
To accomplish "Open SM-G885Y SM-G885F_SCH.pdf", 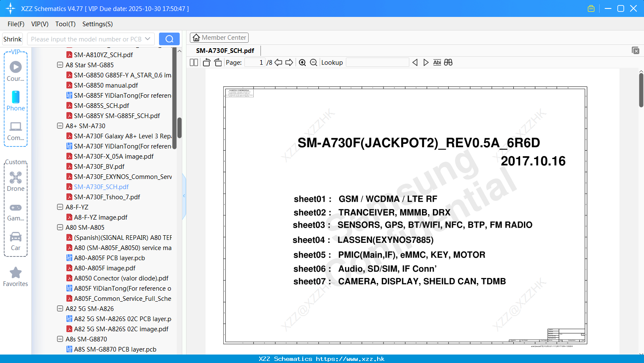I will pyautogui.click(x=117, y=116).
